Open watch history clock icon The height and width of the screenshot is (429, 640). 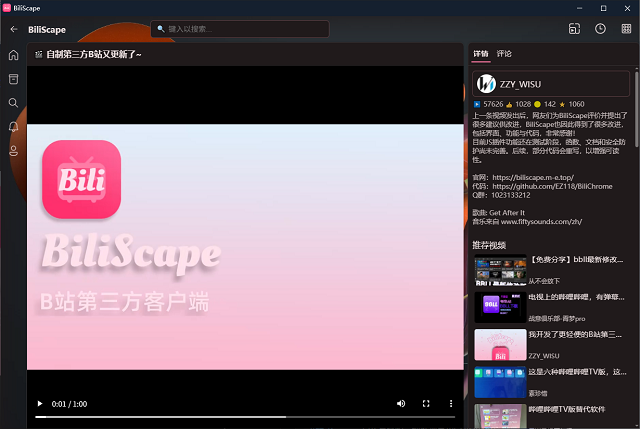600,29
